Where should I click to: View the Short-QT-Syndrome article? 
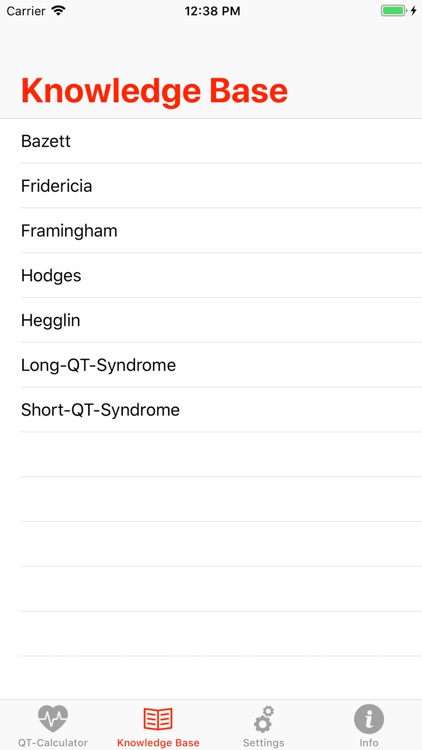211,410
